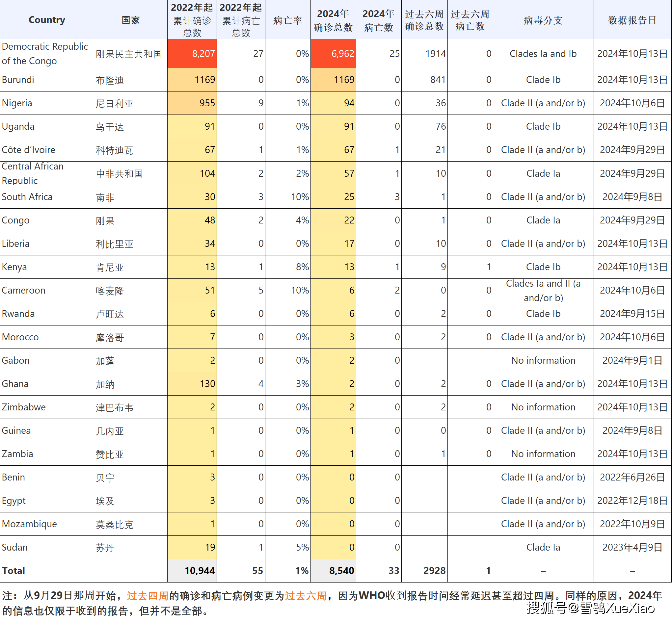Select the 'Congo' country cell
This screenshot has height=622, width=672.
[x=47, y=220]
